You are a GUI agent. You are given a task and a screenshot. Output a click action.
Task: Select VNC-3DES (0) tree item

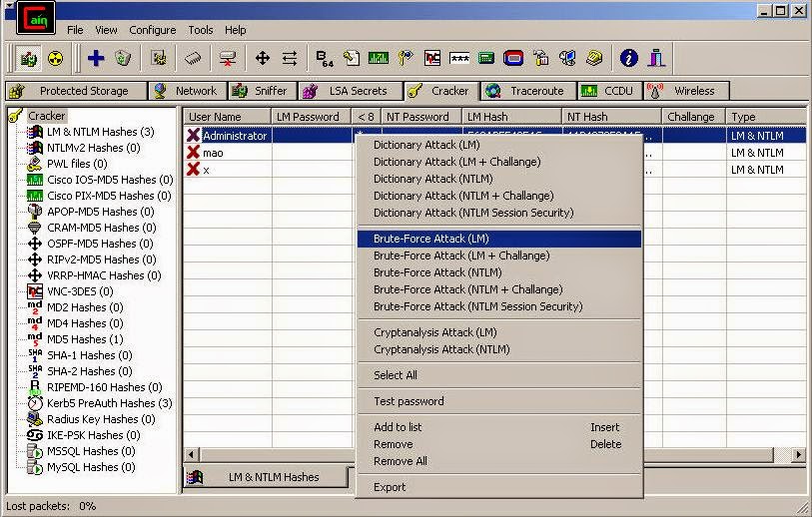coord(80,291)
